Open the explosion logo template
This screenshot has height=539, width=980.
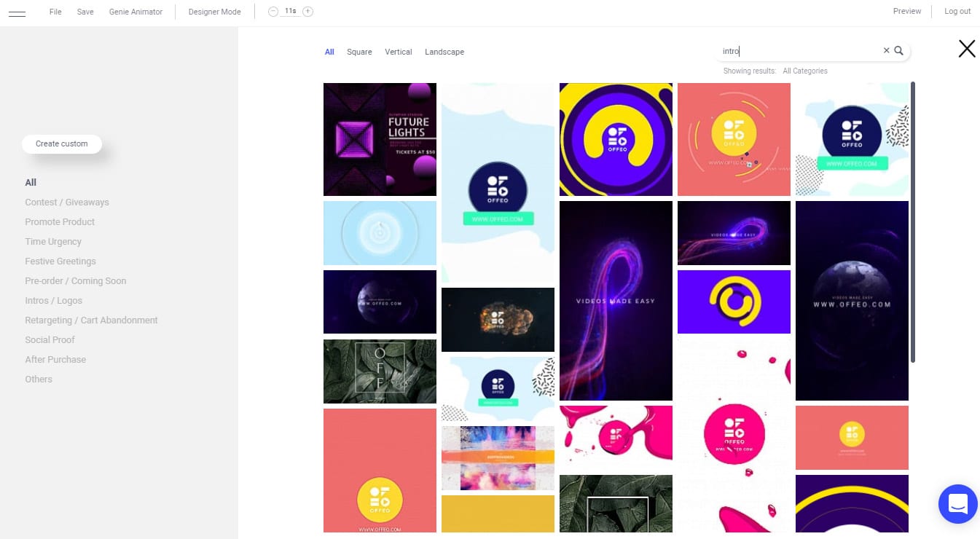click(498, 320)
